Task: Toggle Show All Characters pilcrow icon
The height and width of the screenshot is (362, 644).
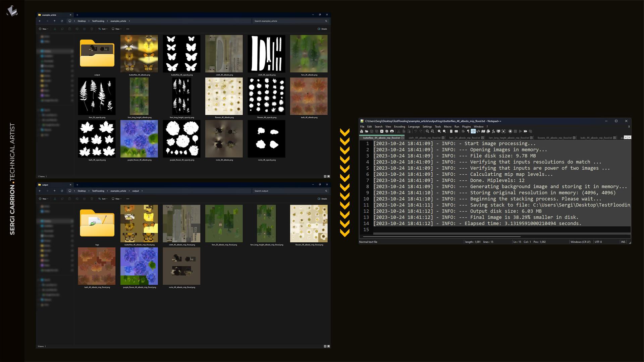Action: (x=468, y=131)
